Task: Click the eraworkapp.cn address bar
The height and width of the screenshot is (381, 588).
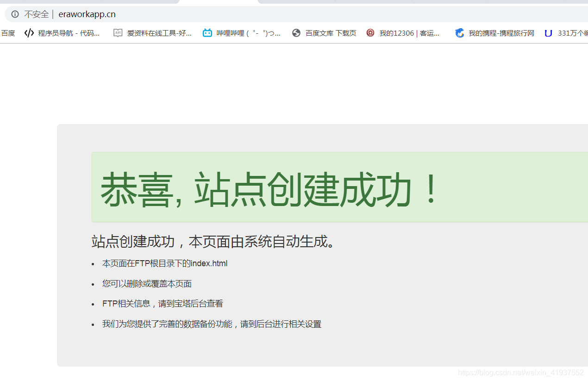Action: 87,14
